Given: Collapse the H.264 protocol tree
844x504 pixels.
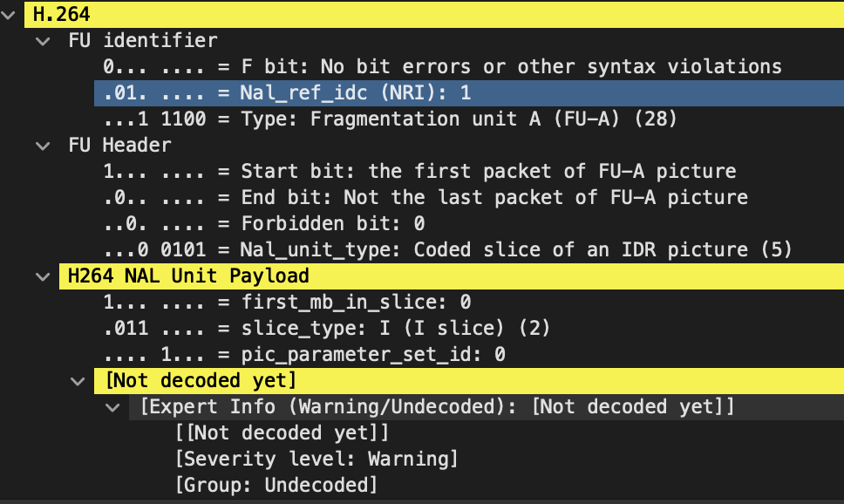Looking at the screenshot, I should tap(9, 15).
